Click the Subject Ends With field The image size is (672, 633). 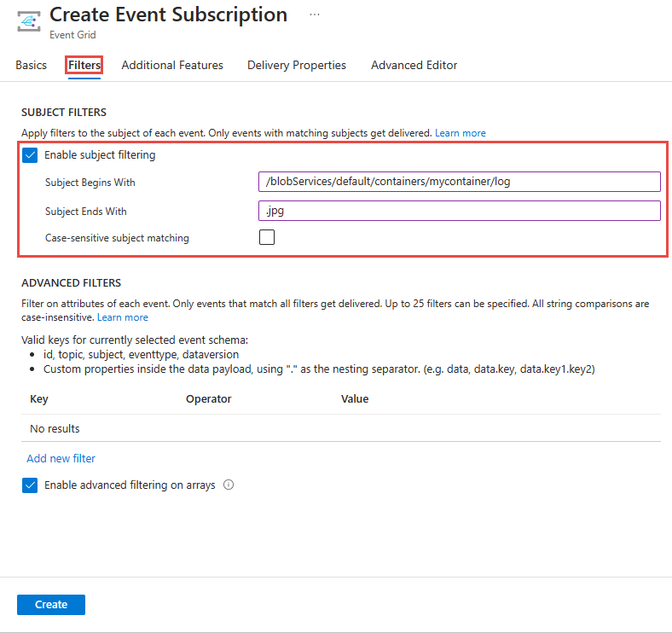pos(459,211)
